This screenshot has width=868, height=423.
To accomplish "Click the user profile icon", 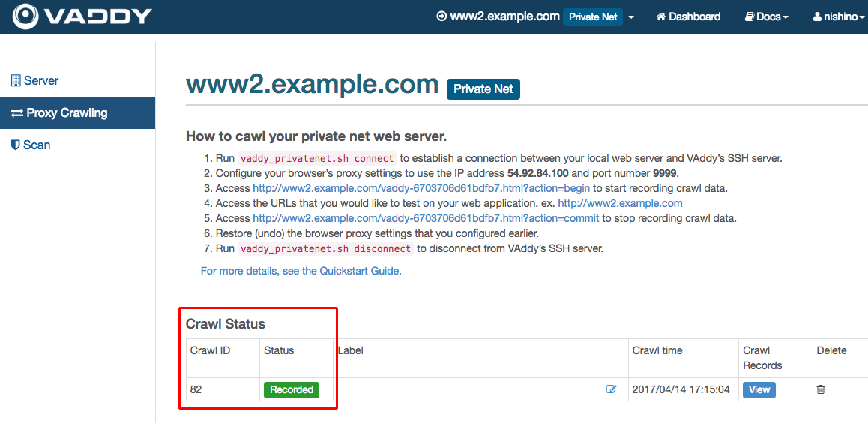I will pyautogui.click(x=817, y=16).
